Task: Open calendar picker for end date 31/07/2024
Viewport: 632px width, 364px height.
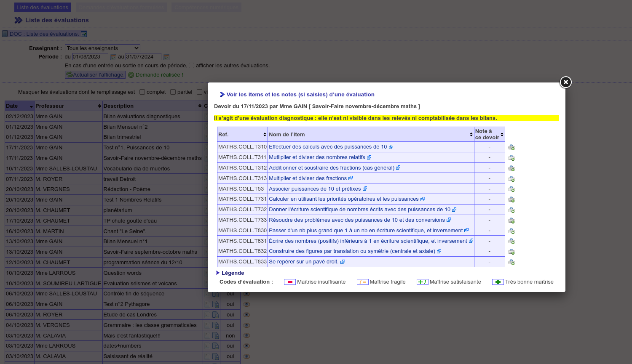Action: pos(166,57)
